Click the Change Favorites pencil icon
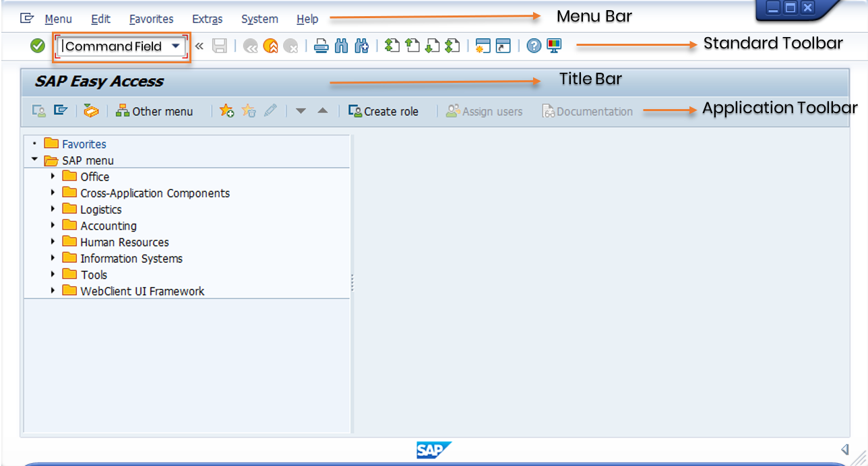The height and width of the screenshot is (466, 868). pyautogui.click(x=270, y=111)
